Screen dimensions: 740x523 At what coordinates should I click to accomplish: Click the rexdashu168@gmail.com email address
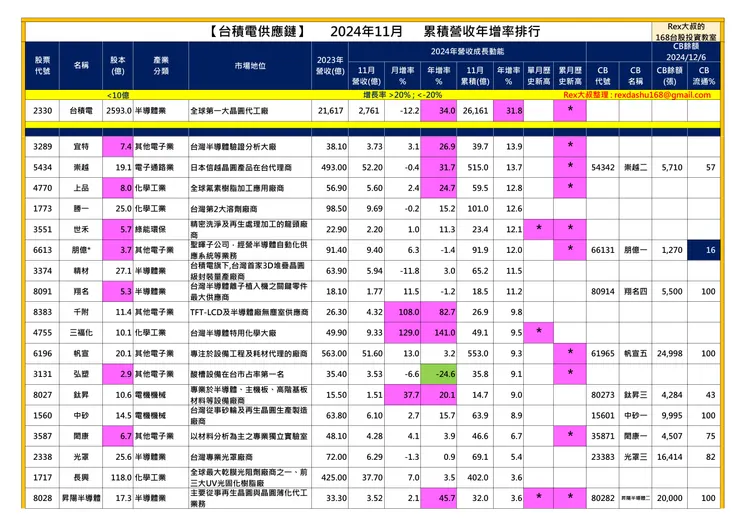pos(663,95)
